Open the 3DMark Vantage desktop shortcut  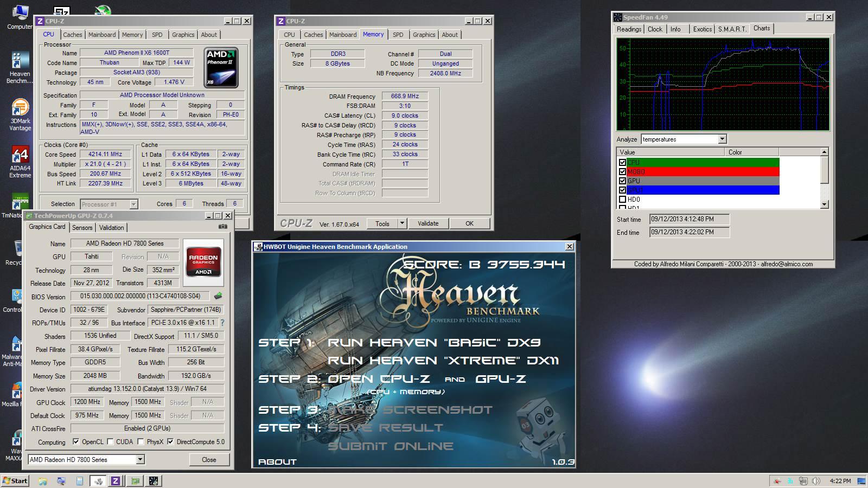(20, 114)
